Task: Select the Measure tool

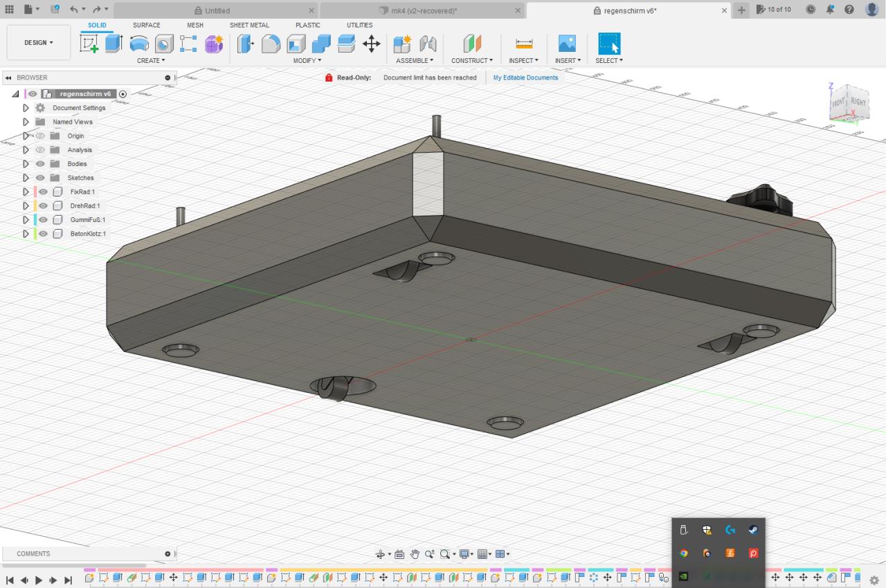Action: pos(524,44)
